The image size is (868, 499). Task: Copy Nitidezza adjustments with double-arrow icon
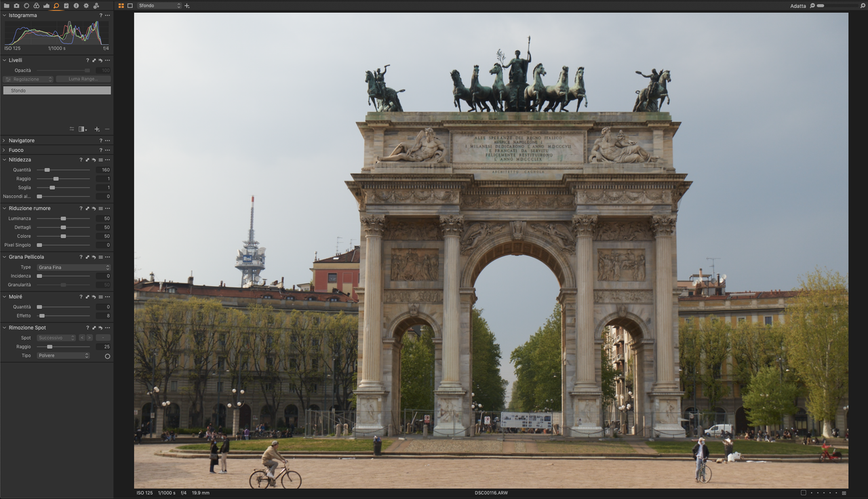87,160
